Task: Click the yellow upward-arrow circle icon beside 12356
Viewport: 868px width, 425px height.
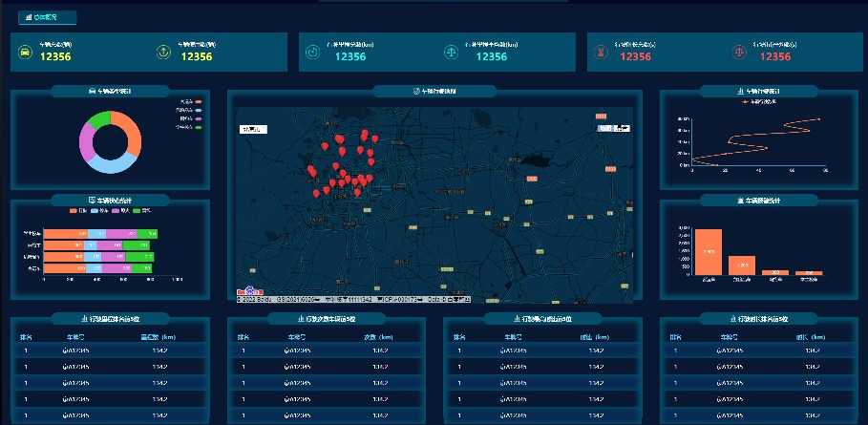Action: (163, 52)
